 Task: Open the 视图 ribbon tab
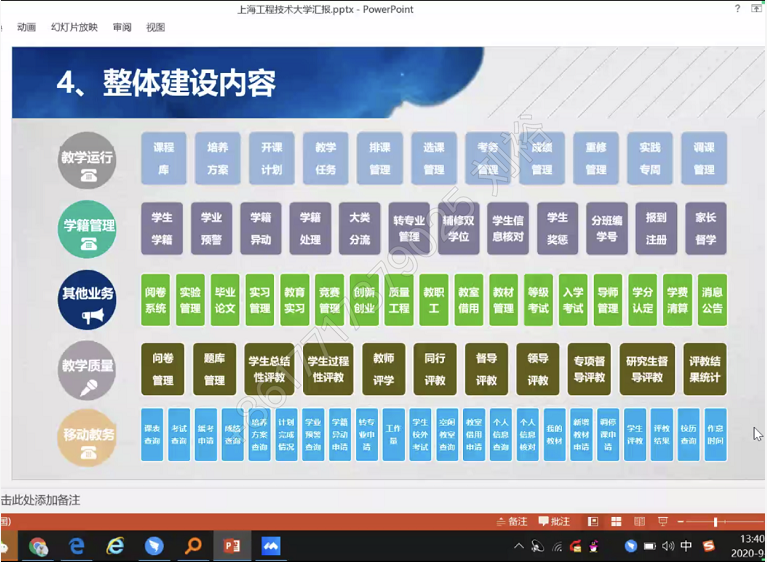(156, 28)
